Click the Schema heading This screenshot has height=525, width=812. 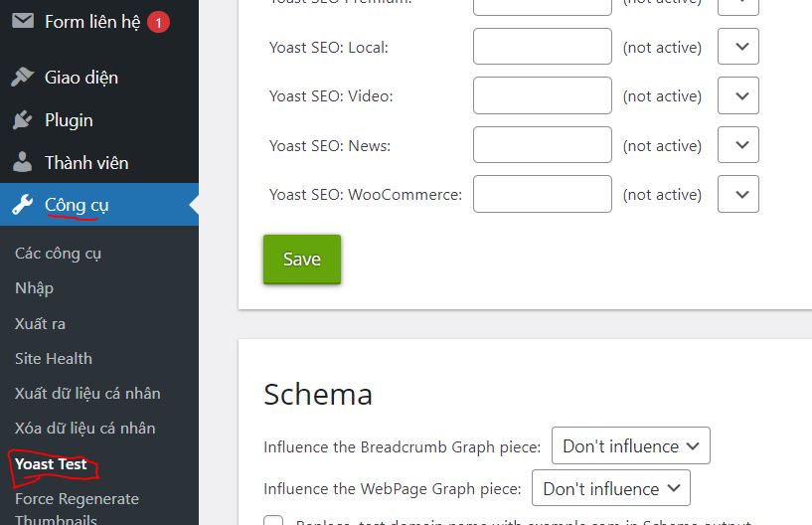click(318, 395)
